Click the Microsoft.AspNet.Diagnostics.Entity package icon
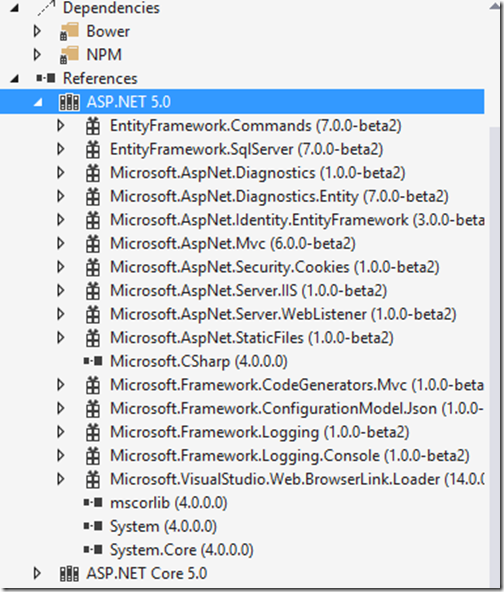The height and width of the screenshot is (592, 504). pos(93,196)
